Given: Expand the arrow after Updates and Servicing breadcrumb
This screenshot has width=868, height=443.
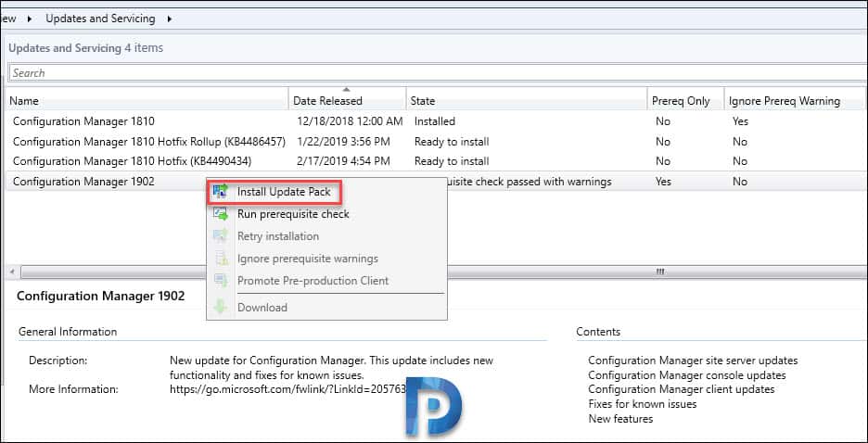Looking at the screenshot, I should [169, 19].
